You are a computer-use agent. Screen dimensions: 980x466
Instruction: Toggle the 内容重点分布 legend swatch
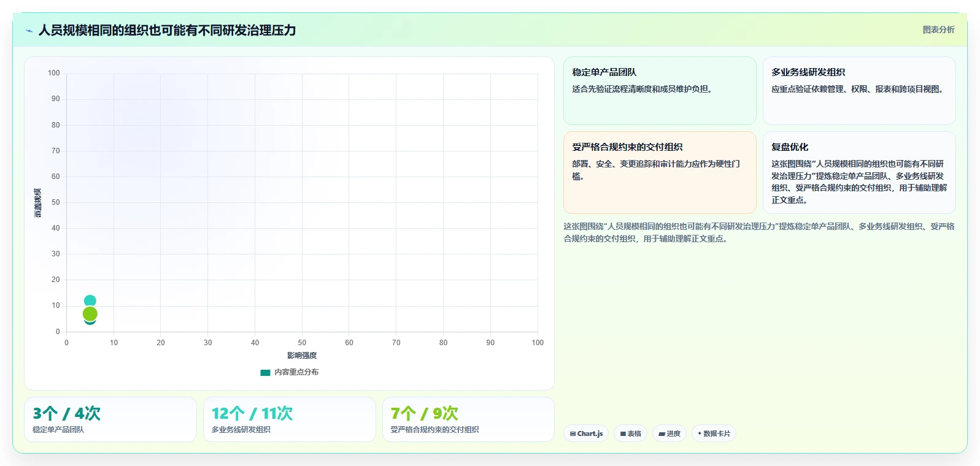265,372
